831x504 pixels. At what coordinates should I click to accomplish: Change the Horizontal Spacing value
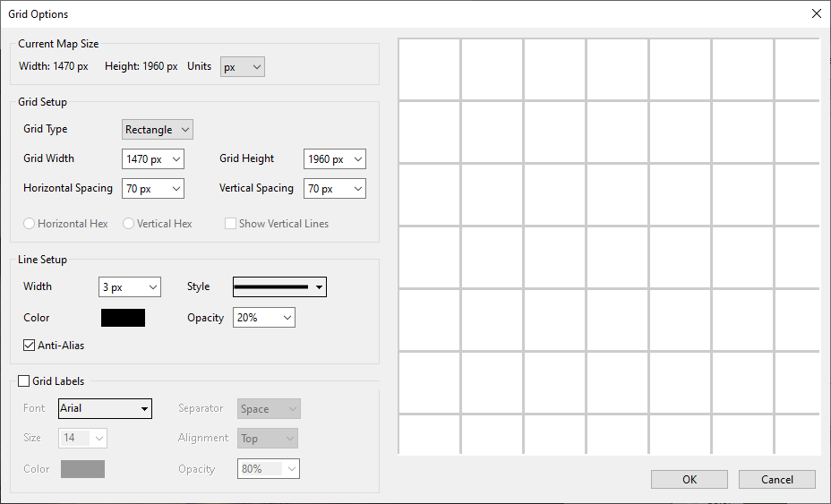click(x=153, y=189)
